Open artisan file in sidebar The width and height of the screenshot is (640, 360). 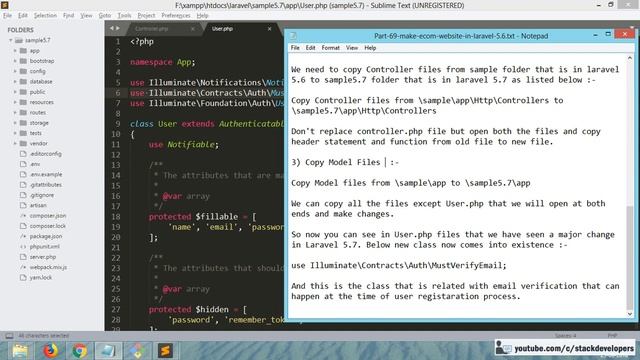click(x=38, y=205)
